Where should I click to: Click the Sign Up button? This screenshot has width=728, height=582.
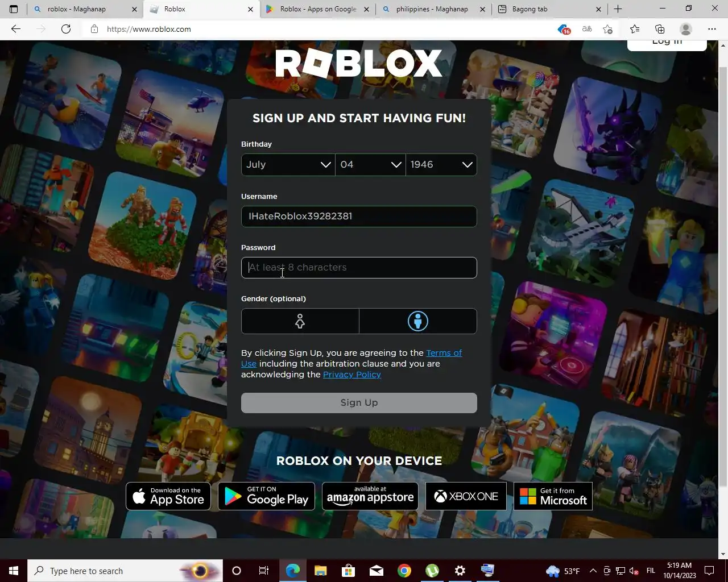(x=359, y=402)
